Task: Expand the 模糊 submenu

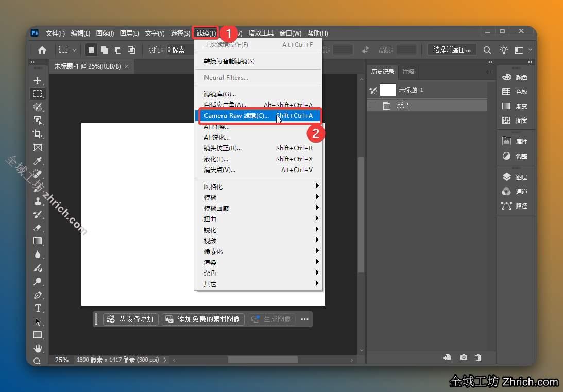Action: click(258, 197)
